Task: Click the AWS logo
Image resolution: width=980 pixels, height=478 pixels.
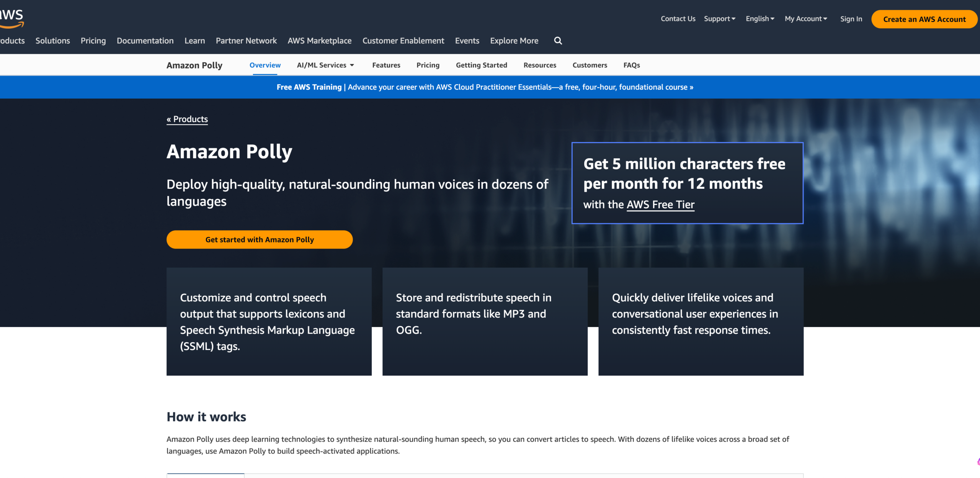Action: [x=11, y=18]
